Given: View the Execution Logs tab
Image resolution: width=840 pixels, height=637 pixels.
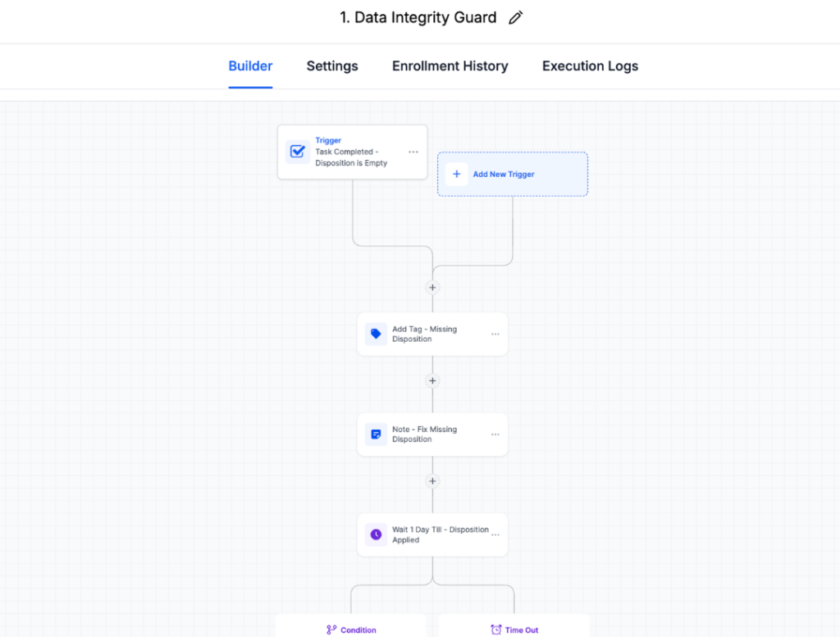Looking at the screenshot, I should click(590, 66).
